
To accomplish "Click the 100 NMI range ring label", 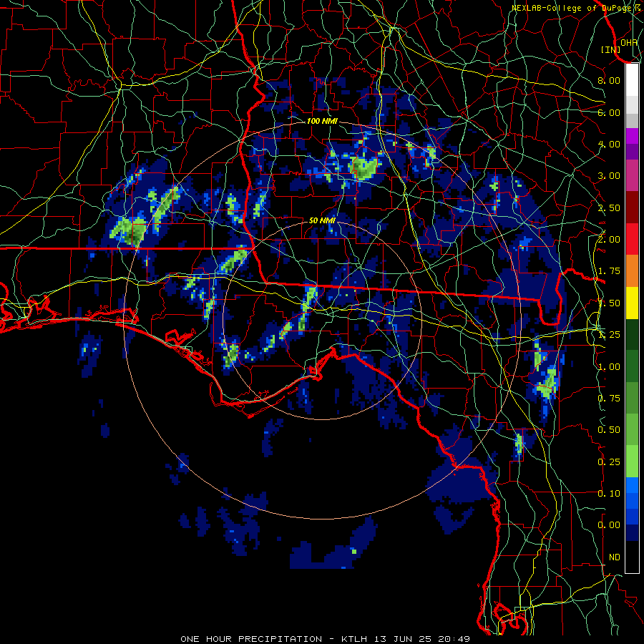I will point(322,121).
